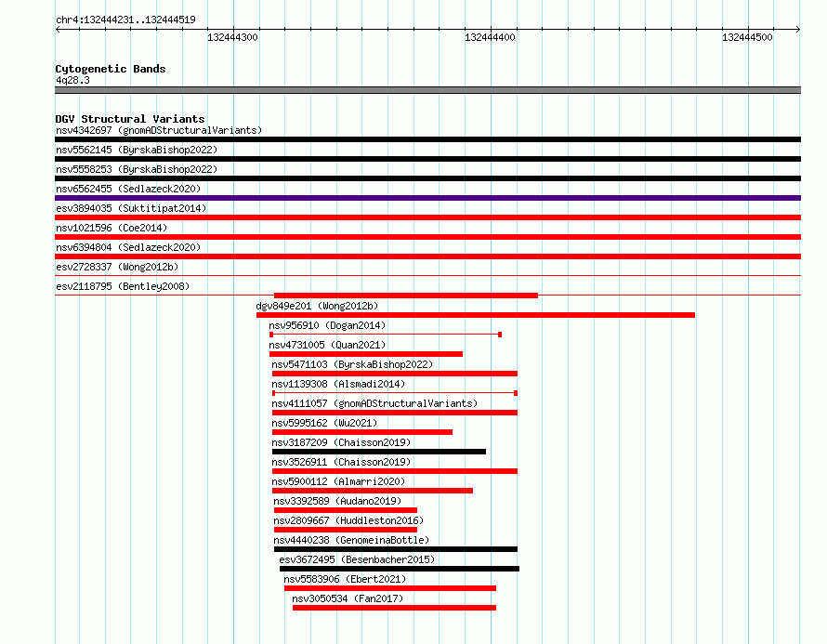Open nsv4342697 (gnomADStructuralVariants) variant label

point(159,130)
